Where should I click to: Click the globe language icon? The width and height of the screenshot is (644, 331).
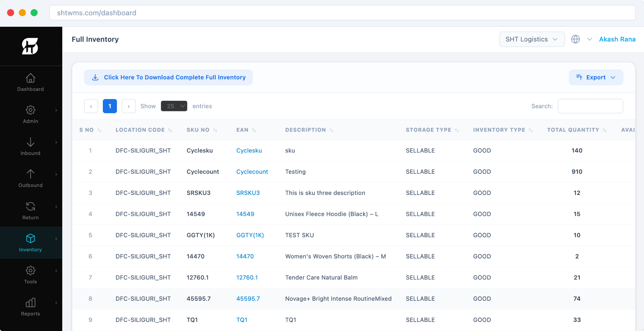(575, 39)
